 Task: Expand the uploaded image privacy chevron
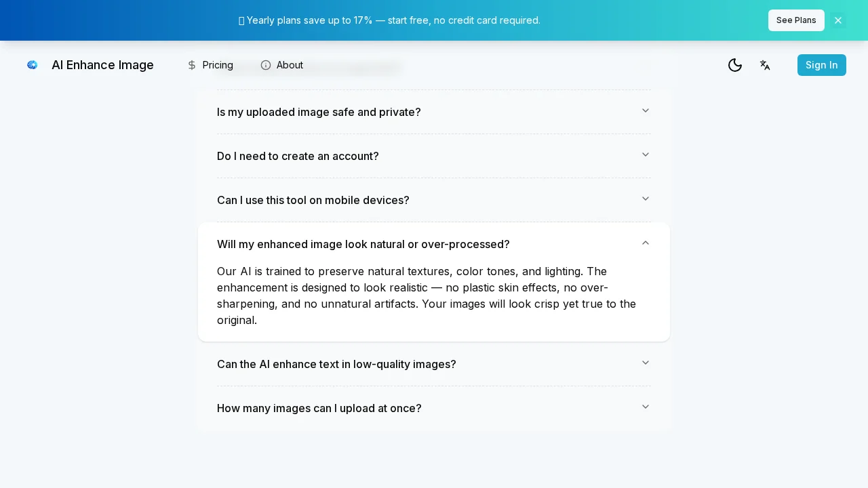pyautogui.click(x=646, y=110)
